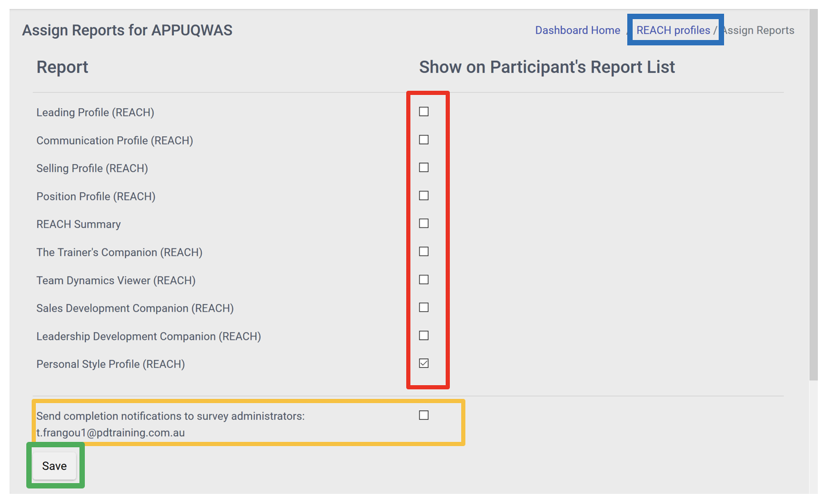Image resolution: width=828 pixels, height=504 pixels.
Task: Click the Report column header
Action: pos(62,67)
